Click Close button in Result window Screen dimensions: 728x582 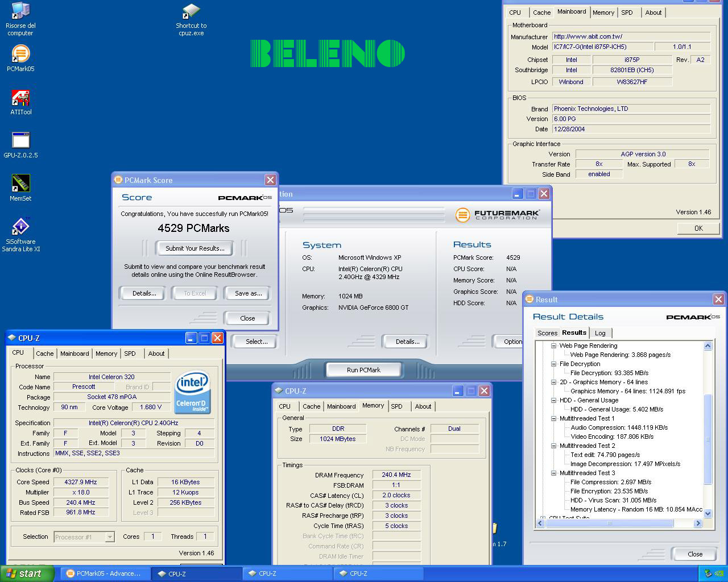(x=695, y=554)
